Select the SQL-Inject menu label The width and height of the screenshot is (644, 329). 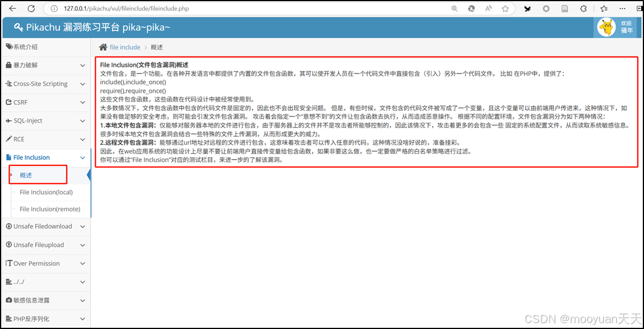28,121
